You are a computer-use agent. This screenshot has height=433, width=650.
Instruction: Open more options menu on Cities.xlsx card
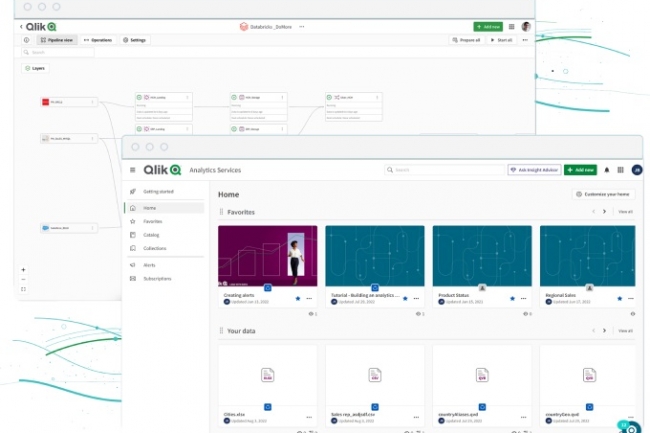pos(309,417)
